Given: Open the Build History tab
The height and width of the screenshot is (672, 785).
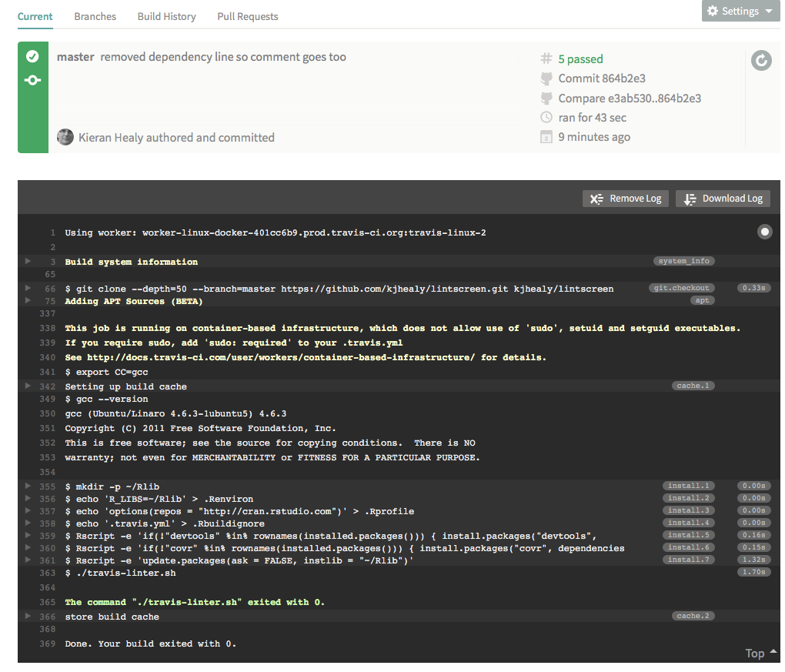Looking at the screenshot, I should 166,16.
